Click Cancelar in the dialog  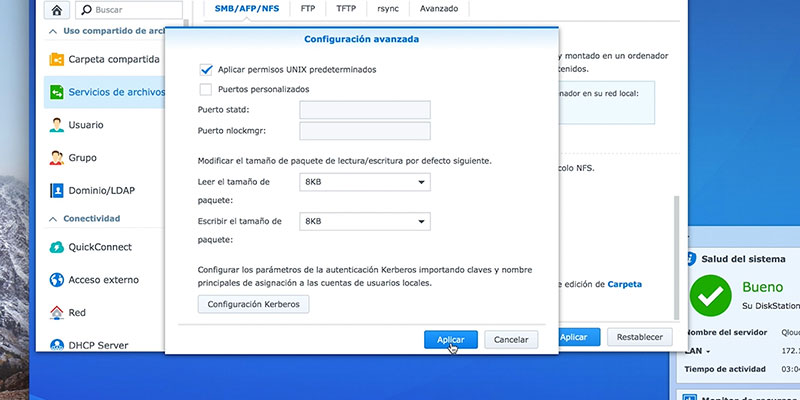(511, 340)
